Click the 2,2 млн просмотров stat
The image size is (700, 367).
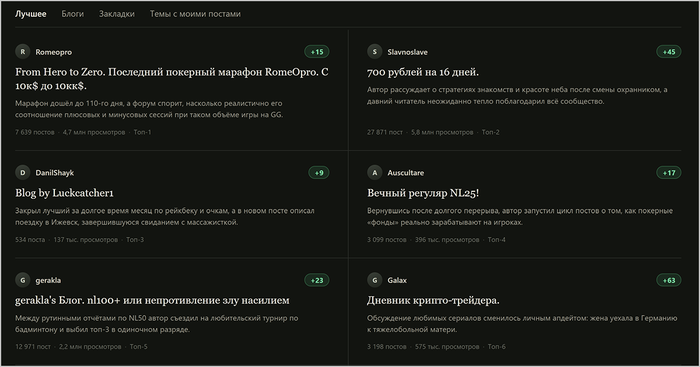tap(90, 346)
